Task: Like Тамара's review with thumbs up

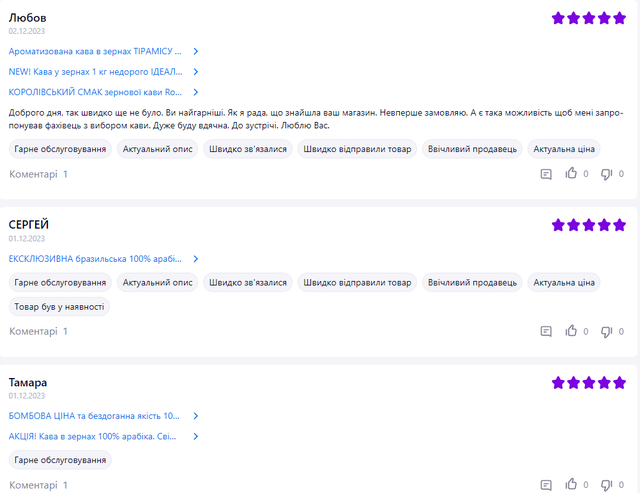Action: pos(571,485)
